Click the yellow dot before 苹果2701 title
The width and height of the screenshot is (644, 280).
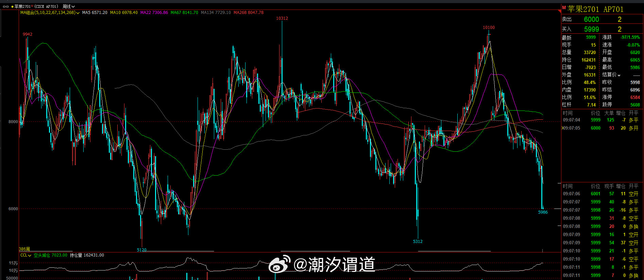[12, 6]
